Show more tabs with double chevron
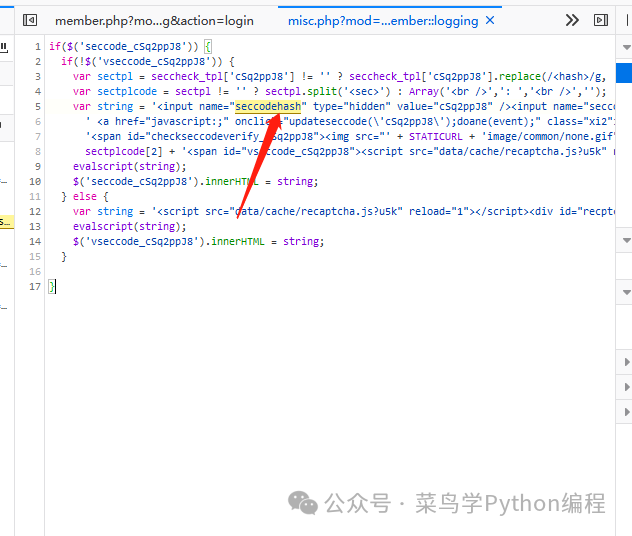This screenshot has width=632, height=536. pyautogui.click(x=572, y=20)
